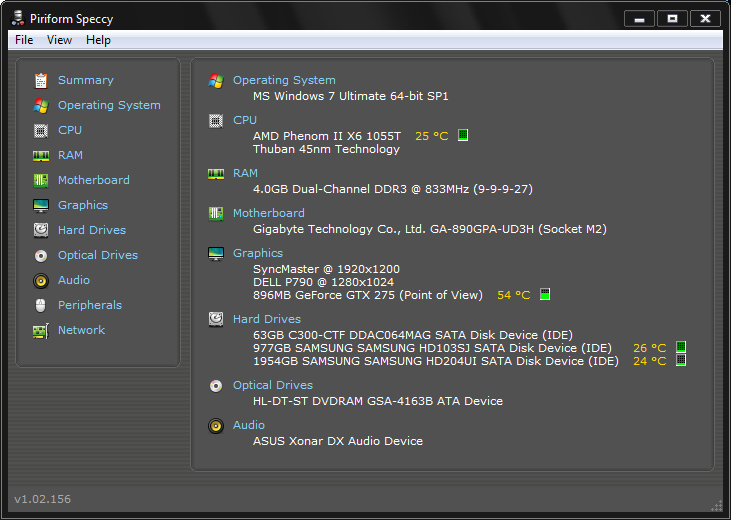
Task: Open the View menu
Action: pyautogui.click(x=59, y=40)
